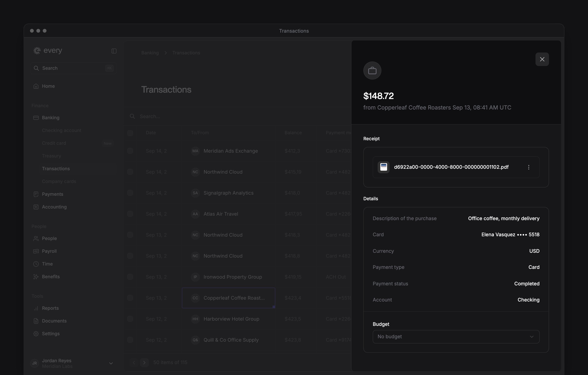This screenshot has height=375, width=588.
Task: Click the sidebar Search field
Action: pyautogui.click(x=73, y=68)
